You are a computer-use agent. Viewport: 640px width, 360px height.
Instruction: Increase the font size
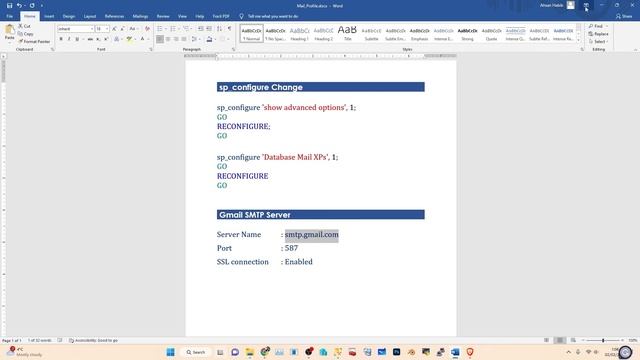pyautogui.click(x=114, y=29)
